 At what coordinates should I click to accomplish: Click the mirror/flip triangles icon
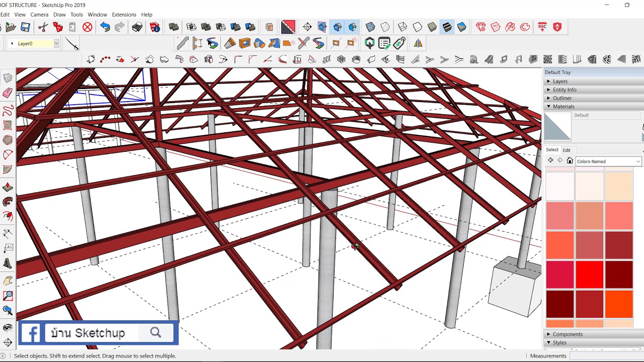[418, 43]
